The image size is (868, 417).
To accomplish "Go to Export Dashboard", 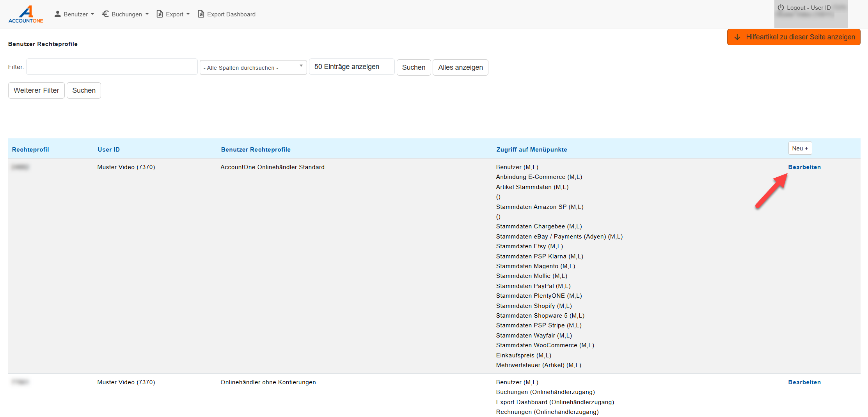I will [x=227, y=14].
